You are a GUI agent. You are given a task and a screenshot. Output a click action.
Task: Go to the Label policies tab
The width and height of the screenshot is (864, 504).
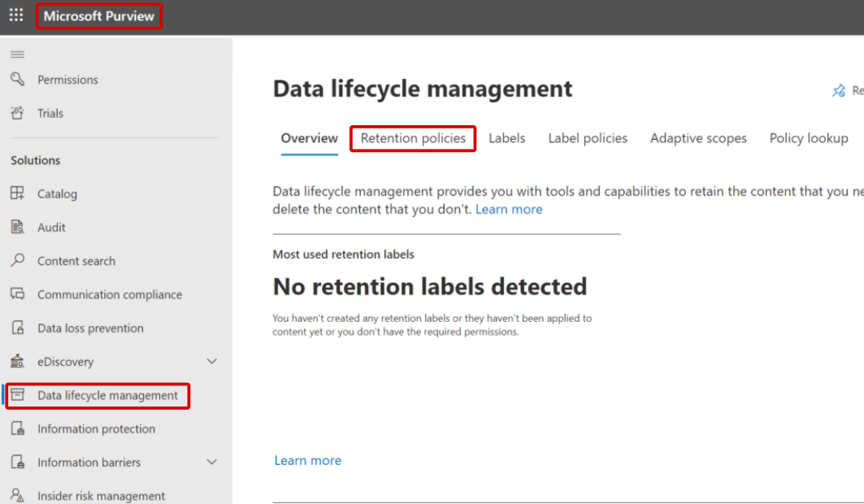[588, 138]
